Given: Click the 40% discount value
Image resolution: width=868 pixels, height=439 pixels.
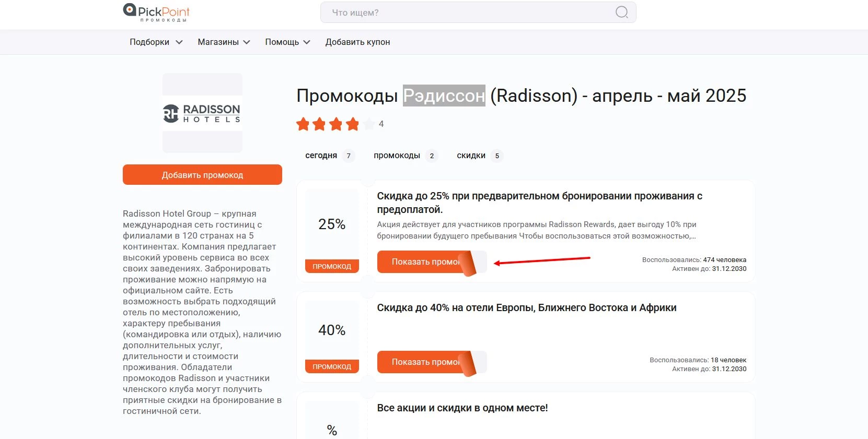Looking at the screenshot, I should [x=332, y=330].
